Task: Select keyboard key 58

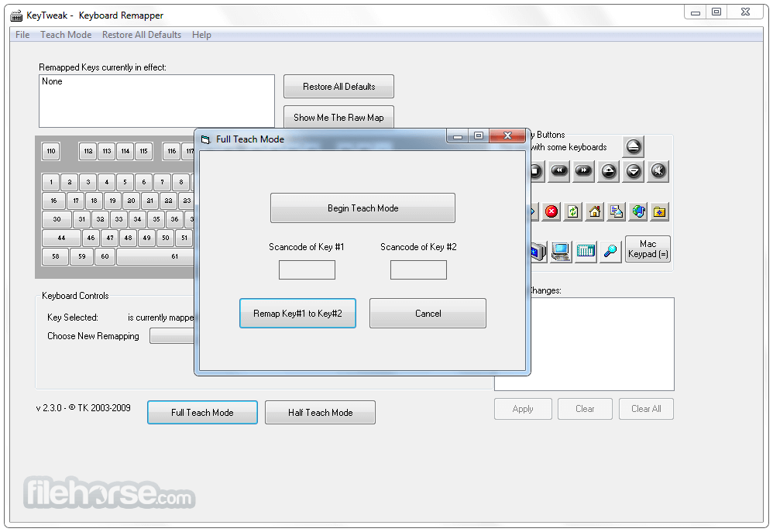Action: [x=55, y=256]
